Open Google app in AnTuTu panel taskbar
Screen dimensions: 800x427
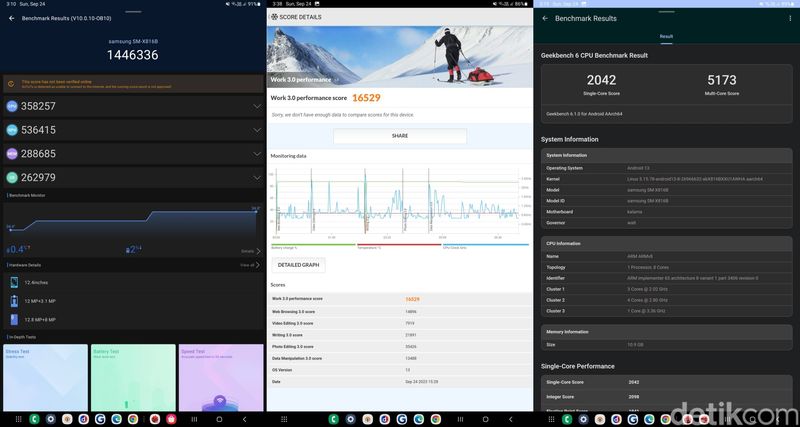pos(100,419)
